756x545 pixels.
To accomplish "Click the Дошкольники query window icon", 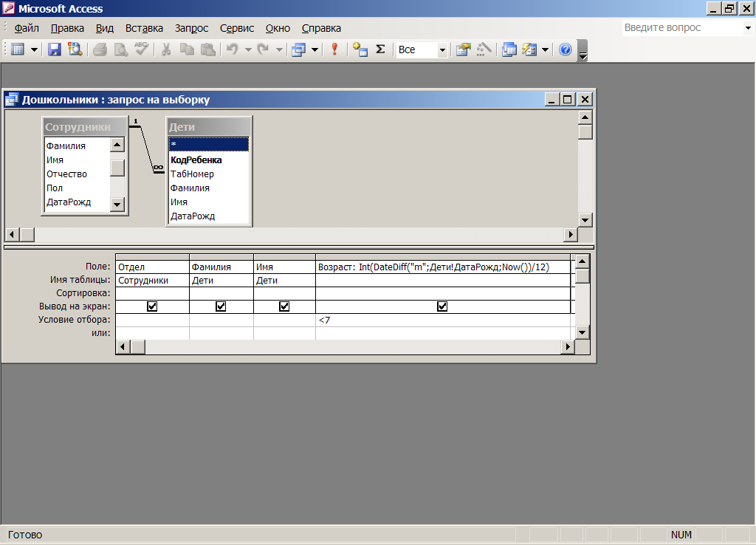I will pyautogui.click(x=12, y=100).
